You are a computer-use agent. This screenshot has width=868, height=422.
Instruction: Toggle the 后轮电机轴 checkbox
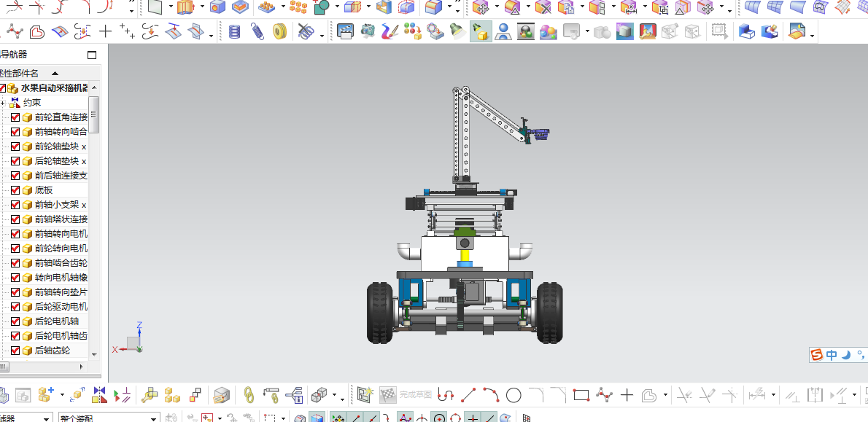point(15,321)
